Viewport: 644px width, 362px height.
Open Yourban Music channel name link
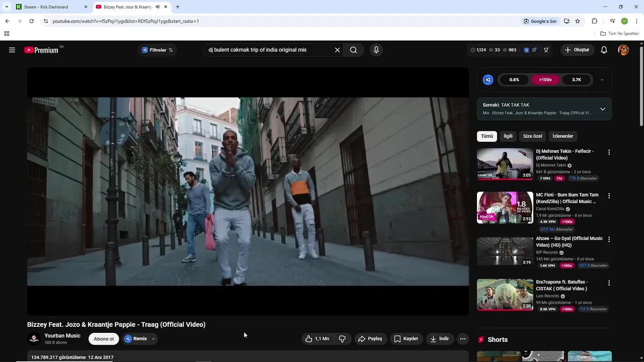(x=62, y=336)
